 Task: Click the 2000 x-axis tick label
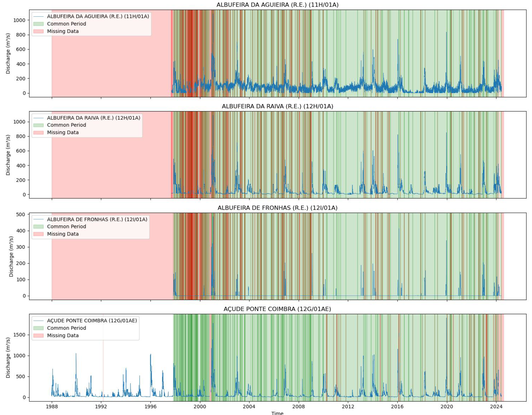pos(200,406)
